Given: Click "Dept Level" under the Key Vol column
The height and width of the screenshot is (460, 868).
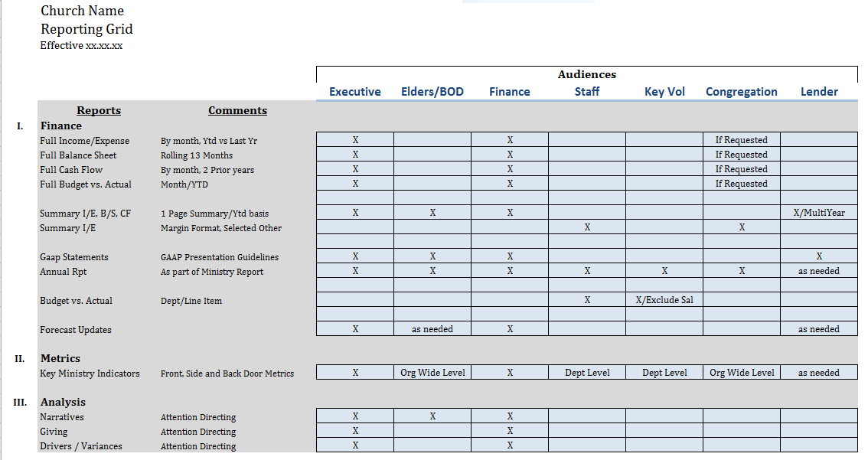Looking at the screenshot, I should click(x=664, y=373).
